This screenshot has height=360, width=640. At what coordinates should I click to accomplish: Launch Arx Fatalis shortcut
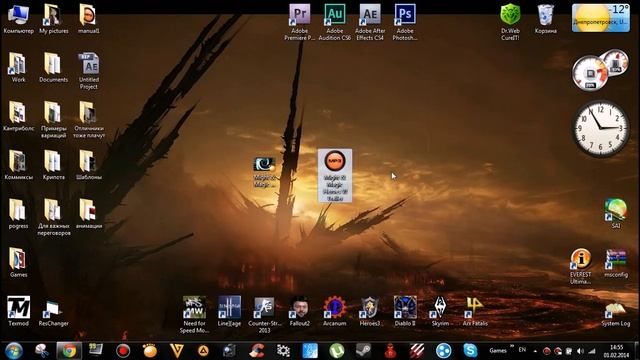point(475,311)
